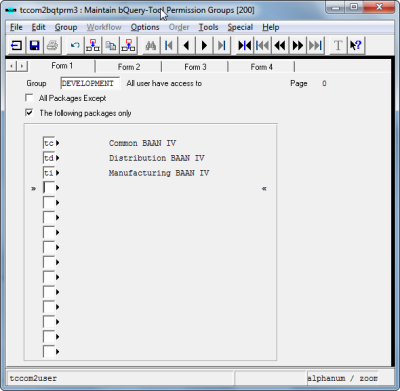The image size is (400, 391).
Task: Select the Distribution BAAN IV description
Action: (157, 158)
